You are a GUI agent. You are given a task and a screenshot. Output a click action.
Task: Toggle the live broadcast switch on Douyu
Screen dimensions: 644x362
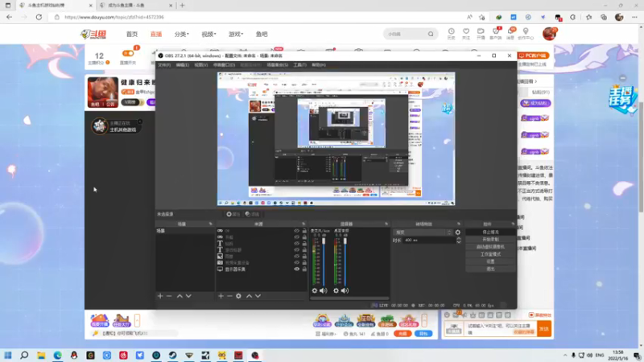coord(128,53)
